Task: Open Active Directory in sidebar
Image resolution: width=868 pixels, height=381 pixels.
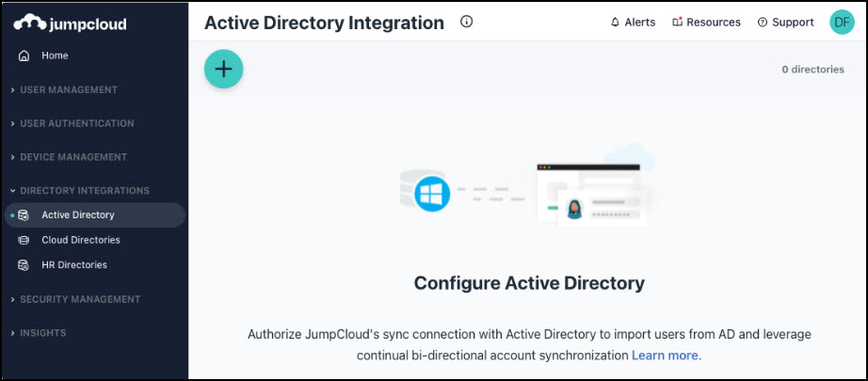Action: click(77, 215)
